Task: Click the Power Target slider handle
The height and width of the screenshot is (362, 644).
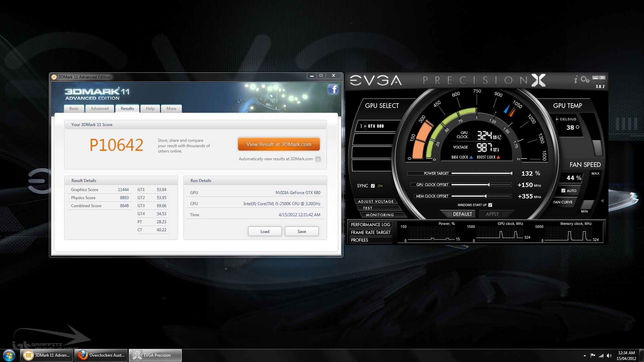Action: pyautogui.click(x=511, y=173)
